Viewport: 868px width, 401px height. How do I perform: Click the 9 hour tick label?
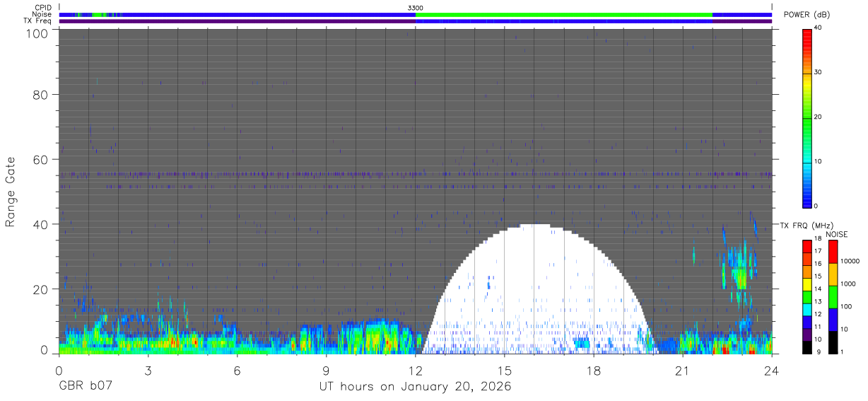[x=326, y=371]
